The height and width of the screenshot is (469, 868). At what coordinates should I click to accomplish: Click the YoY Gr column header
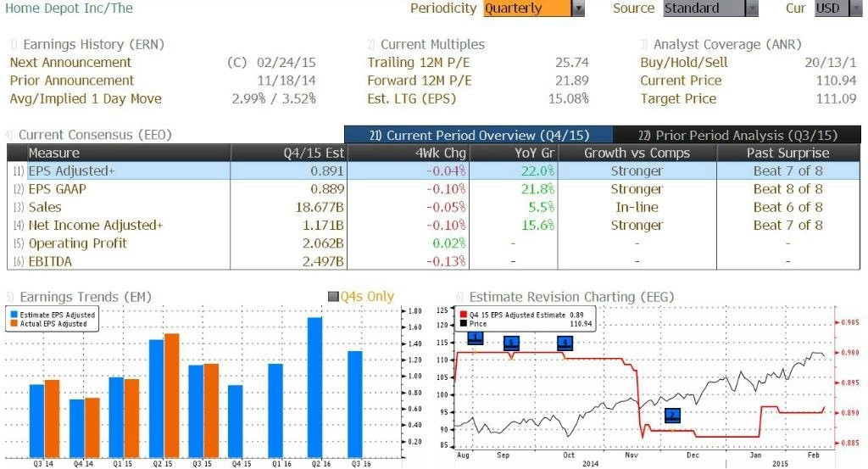coord(513,153)
